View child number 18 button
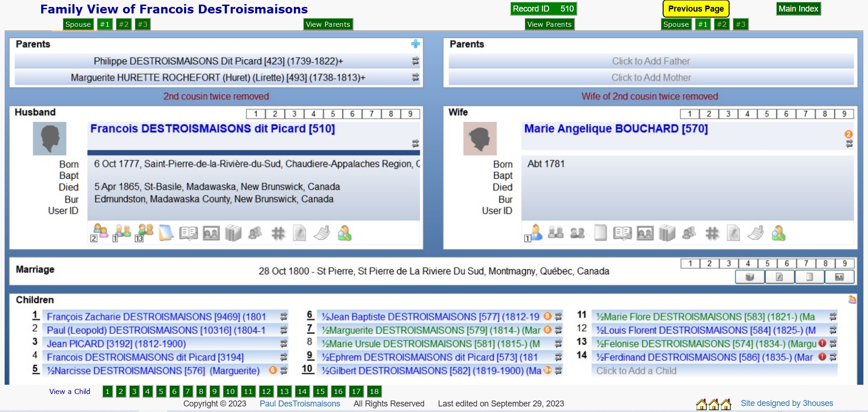The height and width of the screenshot is (412, 868). (x=374, y=392)
